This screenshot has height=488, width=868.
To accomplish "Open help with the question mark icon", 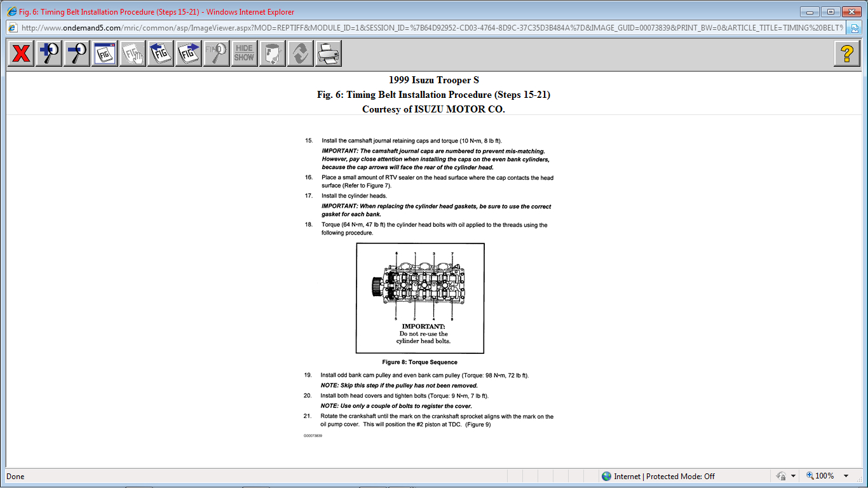I will pyautogui.click(x=847, y=53).
